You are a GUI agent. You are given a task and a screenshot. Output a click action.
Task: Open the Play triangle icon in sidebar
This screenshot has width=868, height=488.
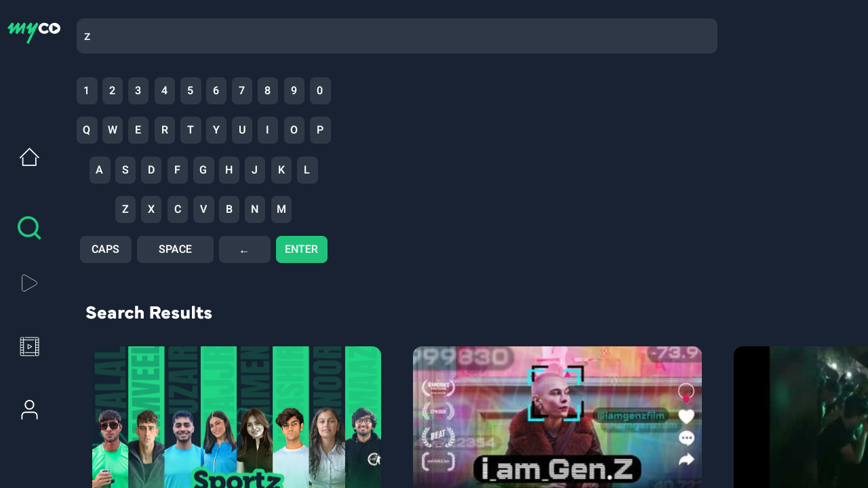(x=29, y=283)
